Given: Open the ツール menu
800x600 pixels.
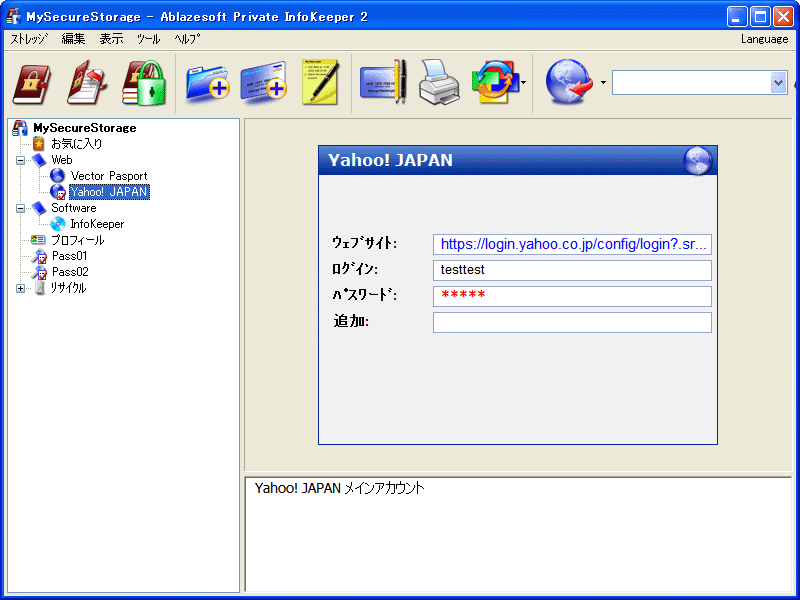Looking at the screenshot, I should (x=148, y=39).
